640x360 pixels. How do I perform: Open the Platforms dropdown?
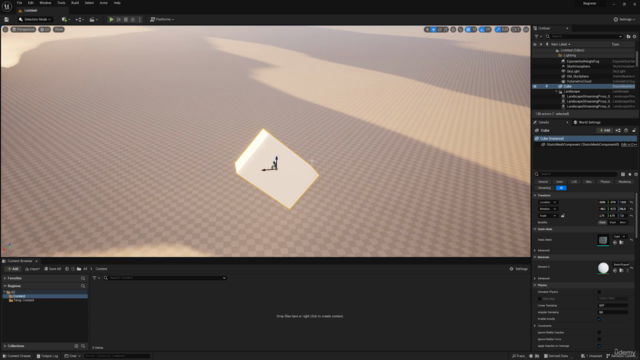[162, 19]
